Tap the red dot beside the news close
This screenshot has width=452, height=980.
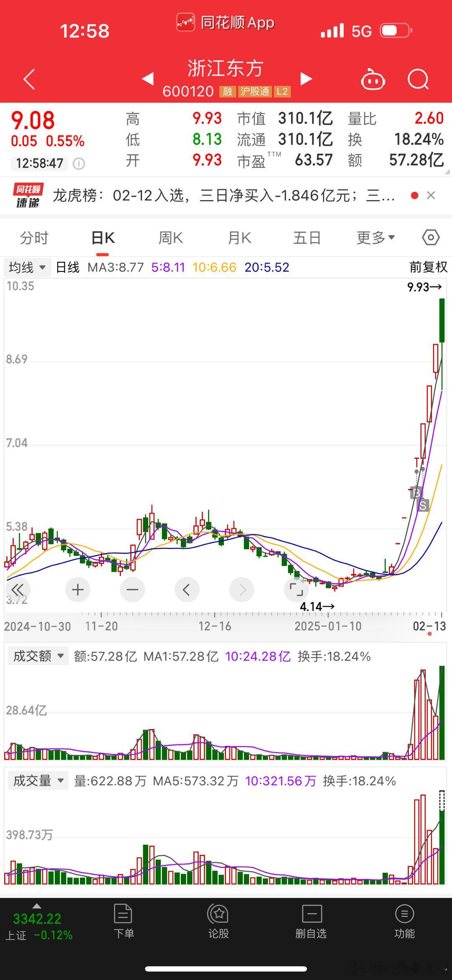[415, 195]
